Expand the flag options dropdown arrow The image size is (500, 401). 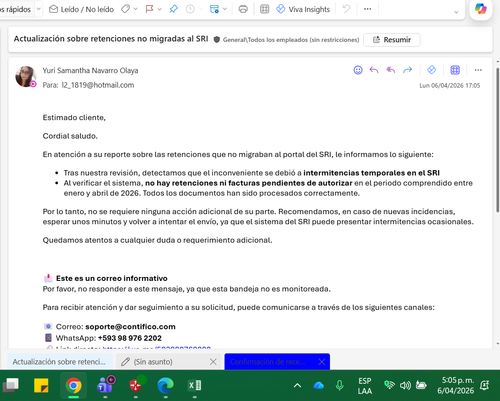tap(160, 9)
